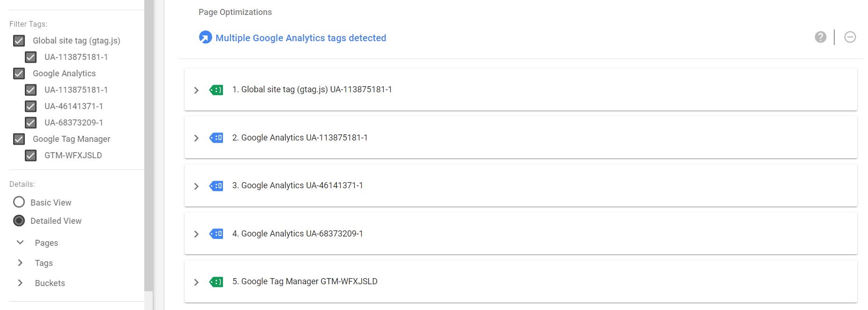
Task: Toggle the GTM-WFXJSLD checkbox
Action: (31, 155)
